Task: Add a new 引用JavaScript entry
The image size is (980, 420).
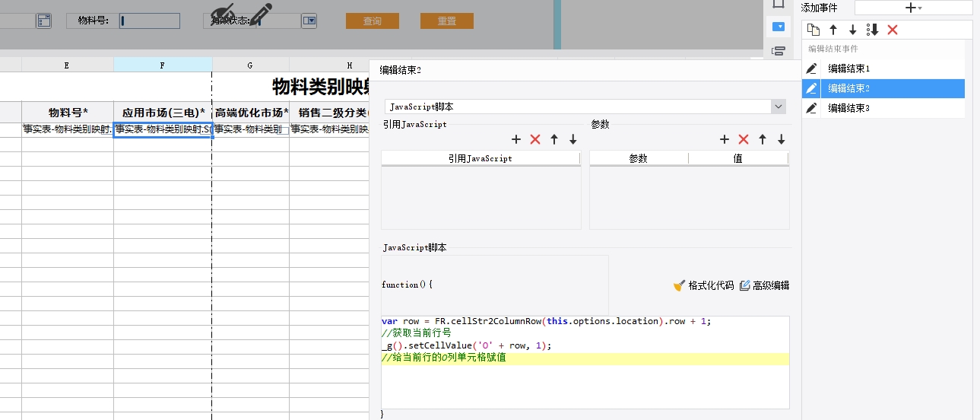Action: pyautogui.click(x=515, y=139)
